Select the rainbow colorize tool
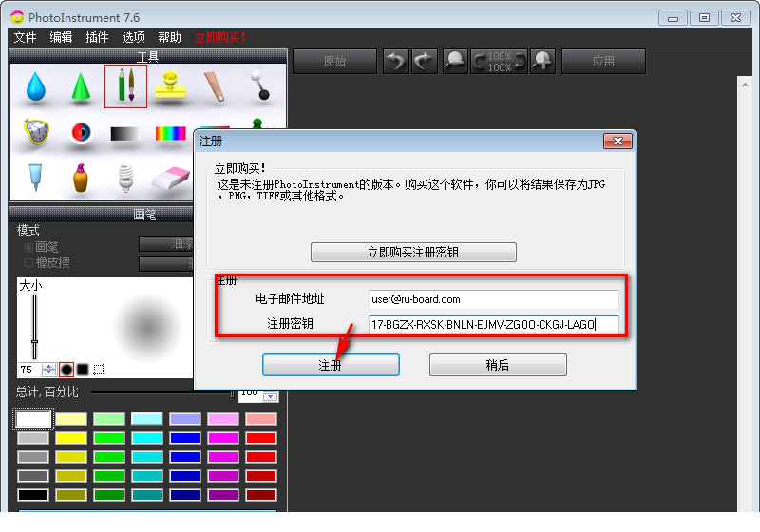This screenshot has width=760, height=532. point(171,133)
